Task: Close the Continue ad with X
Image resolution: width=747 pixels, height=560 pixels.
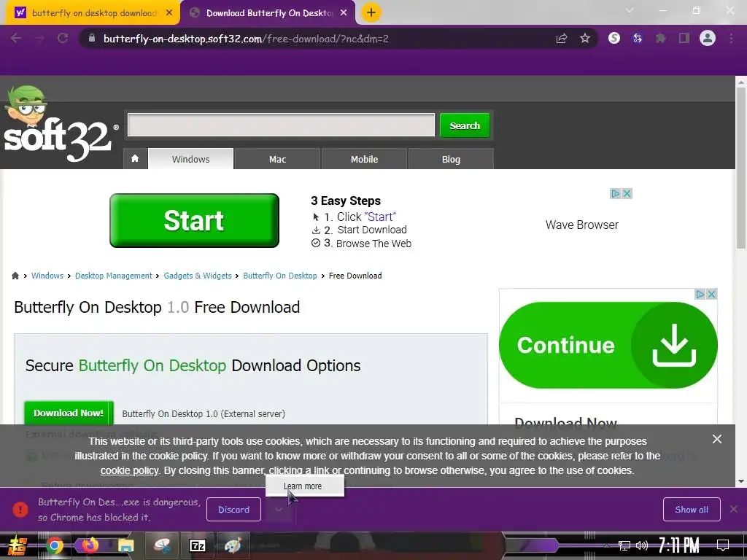Action: point(711,295)
